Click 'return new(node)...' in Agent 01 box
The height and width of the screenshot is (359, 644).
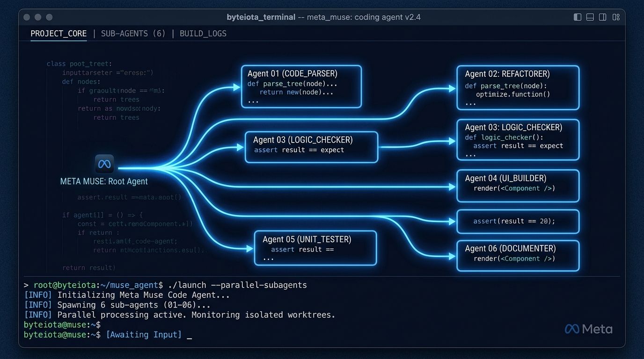coord(296,93)
